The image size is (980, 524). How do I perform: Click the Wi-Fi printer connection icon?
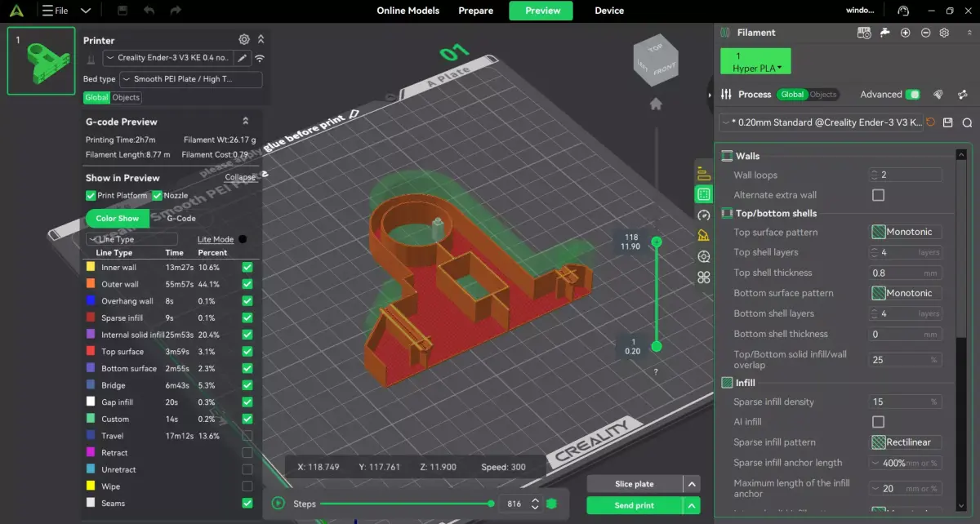coord(260,58)
